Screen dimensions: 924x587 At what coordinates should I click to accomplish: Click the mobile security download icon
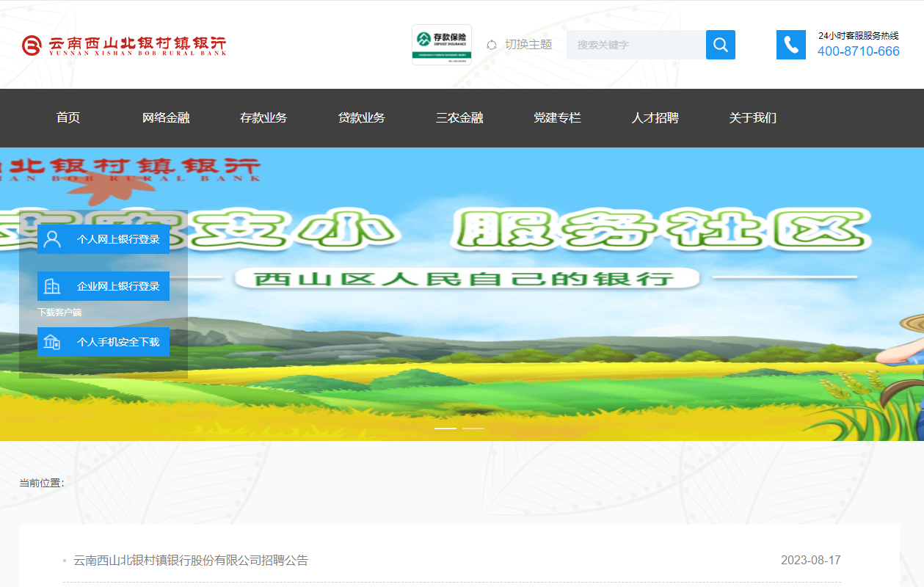[52, 342]
